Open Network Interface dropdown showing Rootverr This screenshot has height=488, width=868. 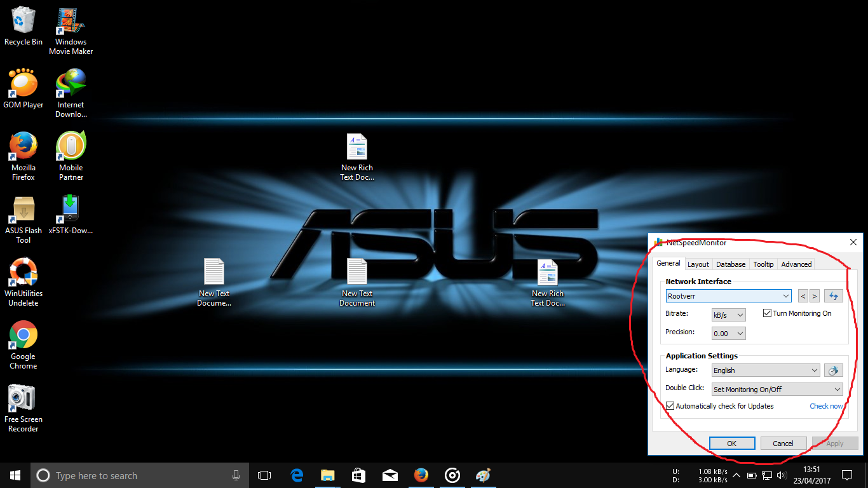pyautogui.click(x=729, y=296)
